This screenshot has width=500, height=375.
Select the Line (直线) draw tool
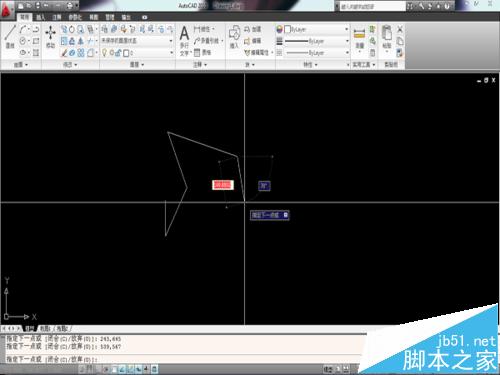pos(10,37)
